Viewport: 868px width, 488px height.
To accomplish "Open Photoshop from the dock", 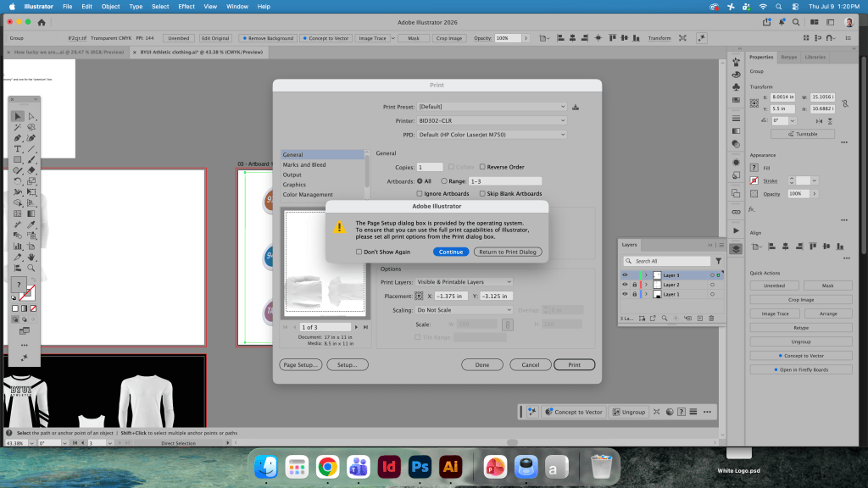I will (420, 467).
